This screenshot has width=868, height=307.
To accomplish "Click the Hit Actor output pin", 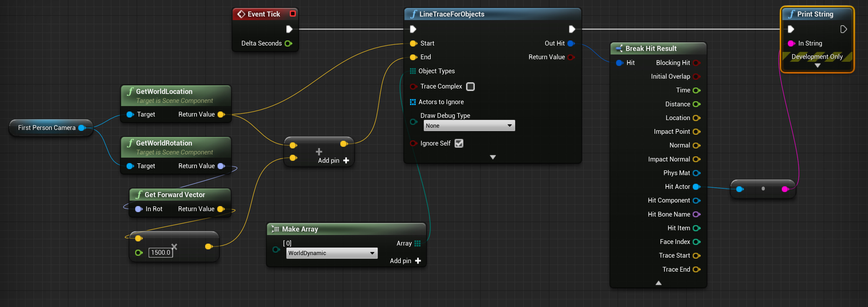I will [696, 187].
